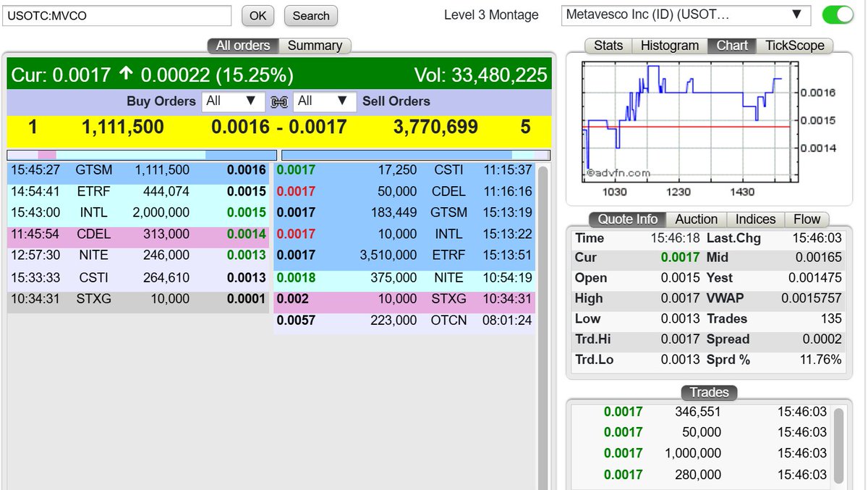Select the Histogram tab

[x=668, y=45]
